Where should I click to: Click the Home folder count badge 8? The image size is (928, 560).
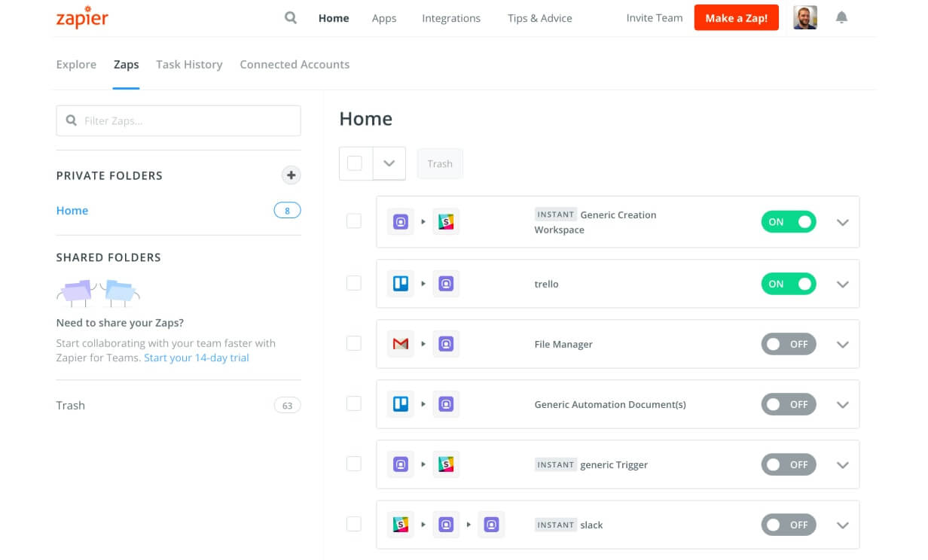coord(287,211)
